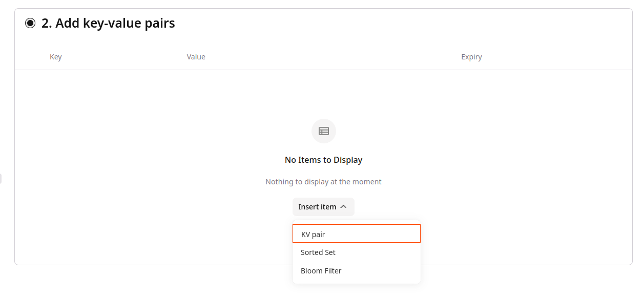Pick the highlighted first option in dropdown list
The image size is (644, 298).
357,234
